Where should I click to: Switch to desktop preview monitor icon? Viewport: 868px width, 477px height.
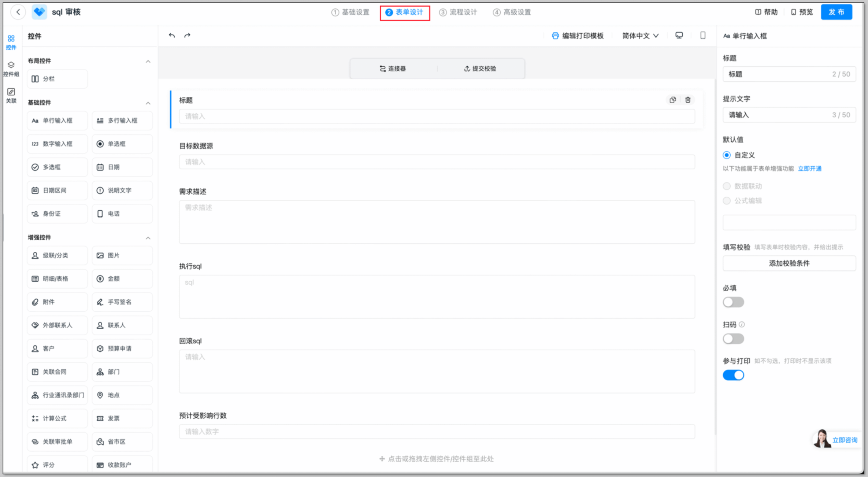coord(679,36)
